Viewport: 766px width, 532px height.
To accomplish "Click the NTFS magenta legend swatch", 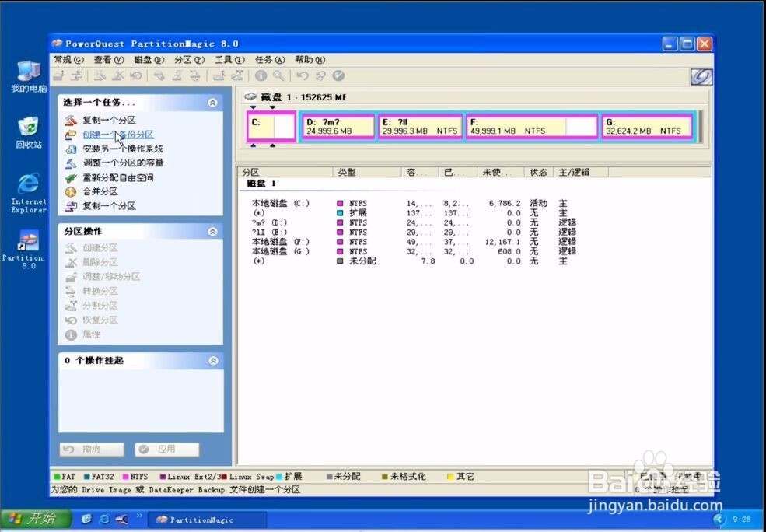I will click(125, 476).
